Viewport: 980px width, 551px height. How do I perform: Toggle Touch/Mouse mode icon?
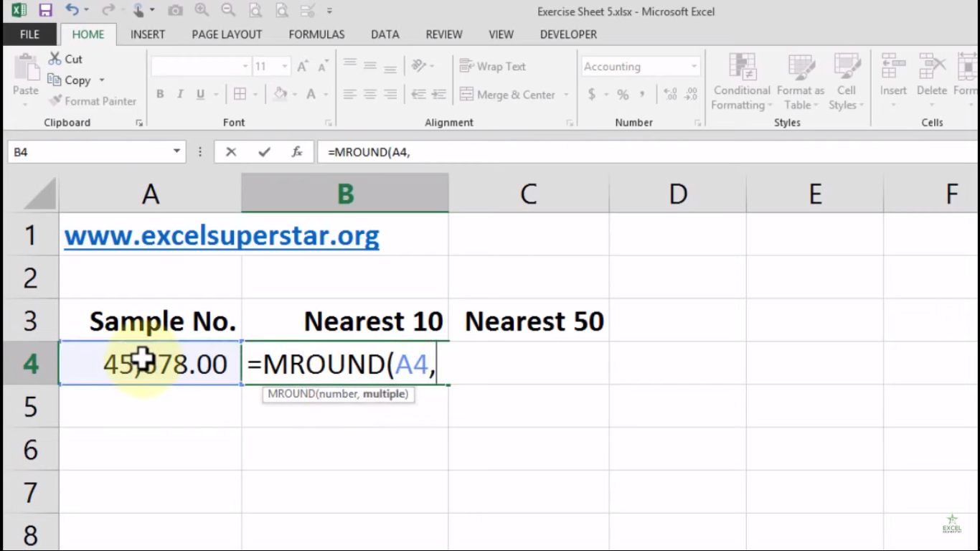(138, 10)
